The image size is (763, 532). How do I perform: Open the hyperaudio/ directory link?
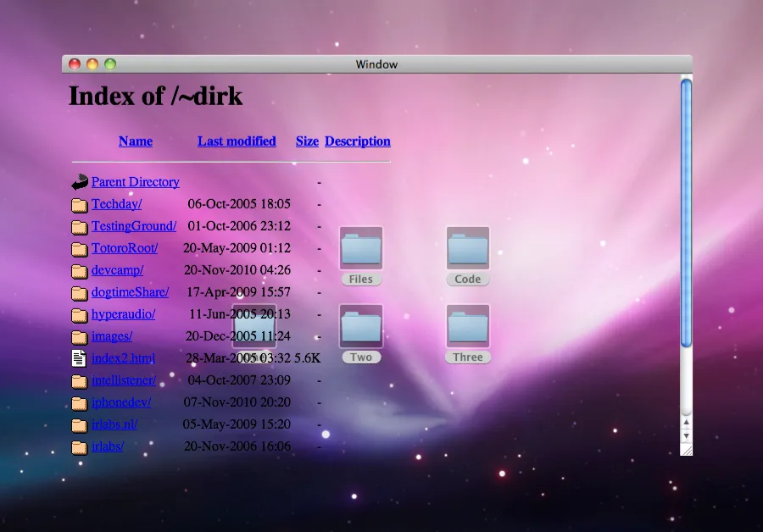123,314
